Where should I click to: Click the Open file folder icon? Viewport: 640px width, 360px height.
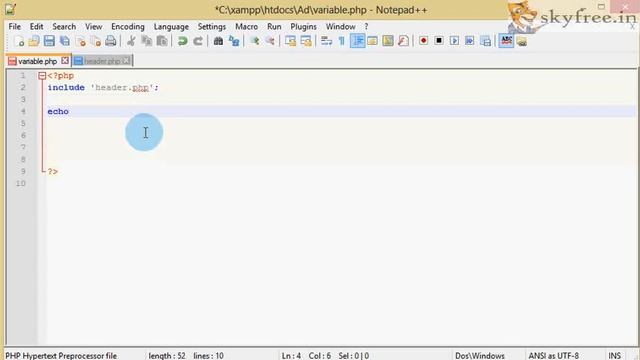coord(34,41)
